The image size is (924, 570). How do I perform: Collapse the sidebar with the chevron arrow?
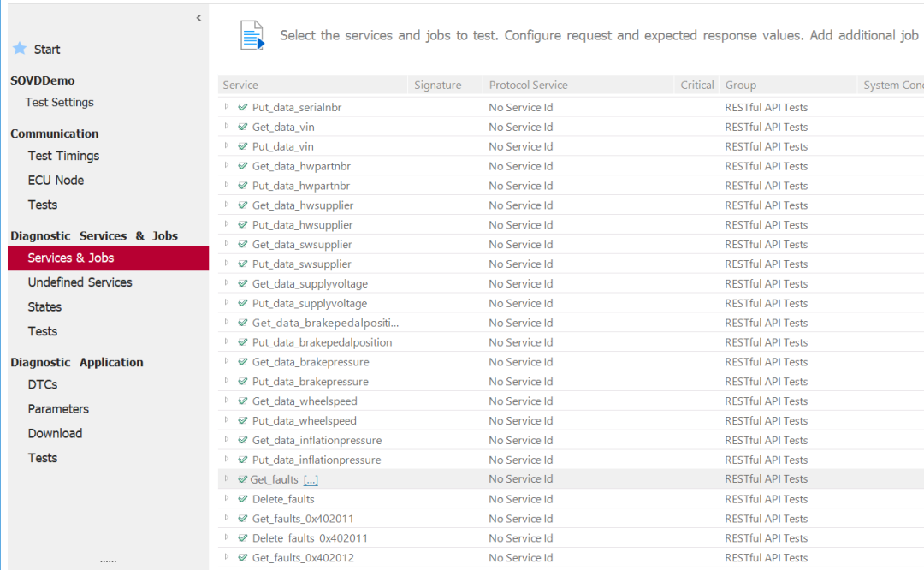pyautogui.click(x=198, y=18)
